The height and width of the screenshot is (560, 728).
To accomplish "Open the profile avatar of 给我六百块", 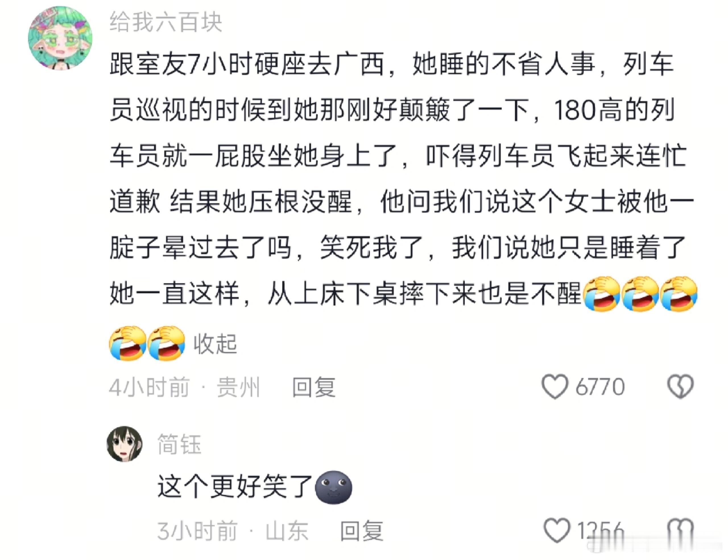I will [x=60, y=38].
